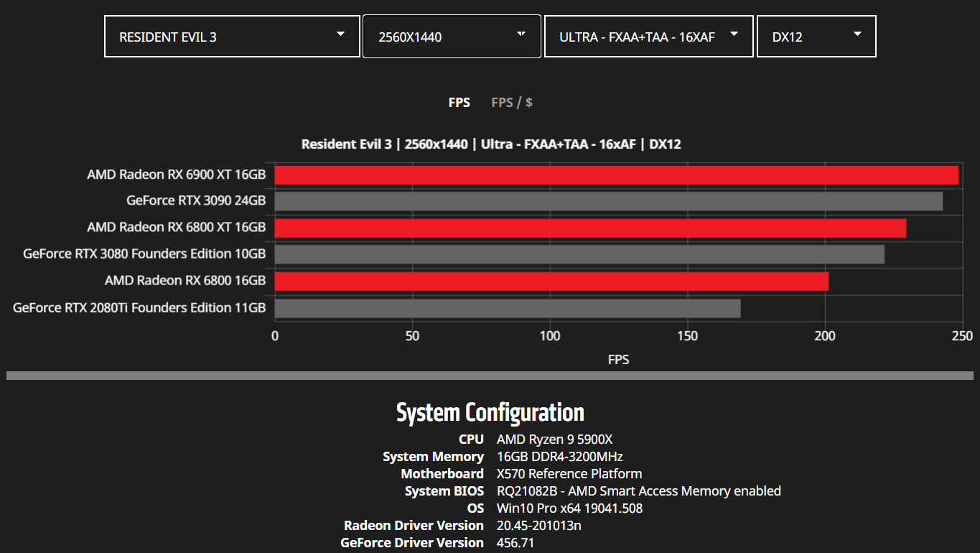Switch to the FPS tab
Screen dimensions: 980x553
[459, 103]
